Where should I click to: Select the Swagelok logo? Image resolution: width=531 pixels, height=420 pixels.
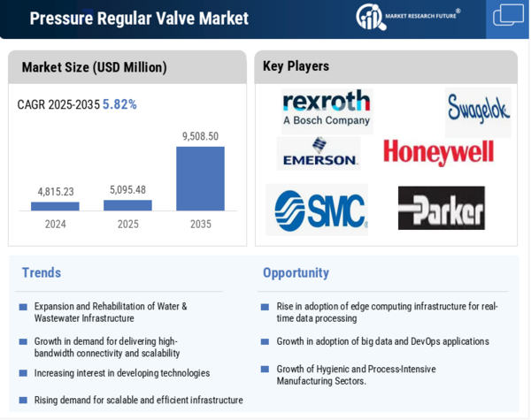[x=478, y=111]
